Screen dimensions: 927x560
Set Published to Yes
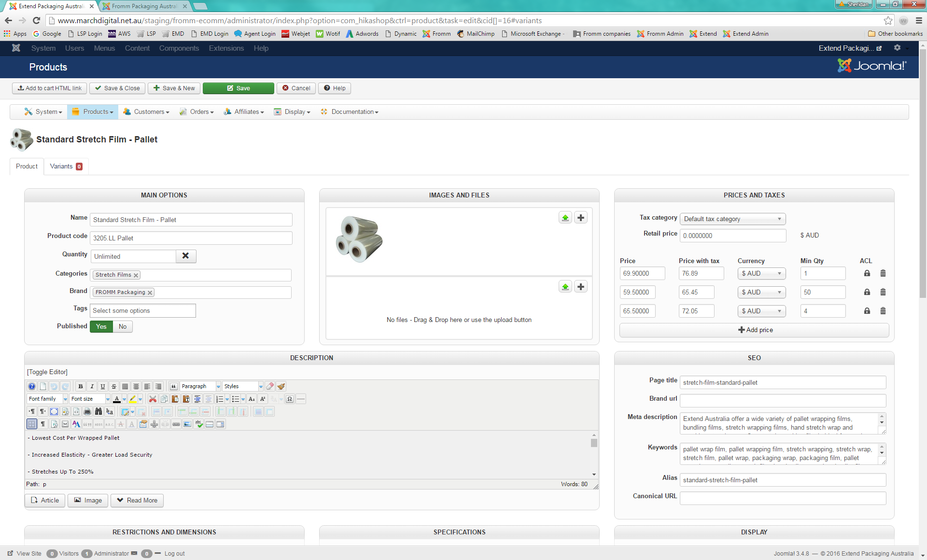click(101, 326)
